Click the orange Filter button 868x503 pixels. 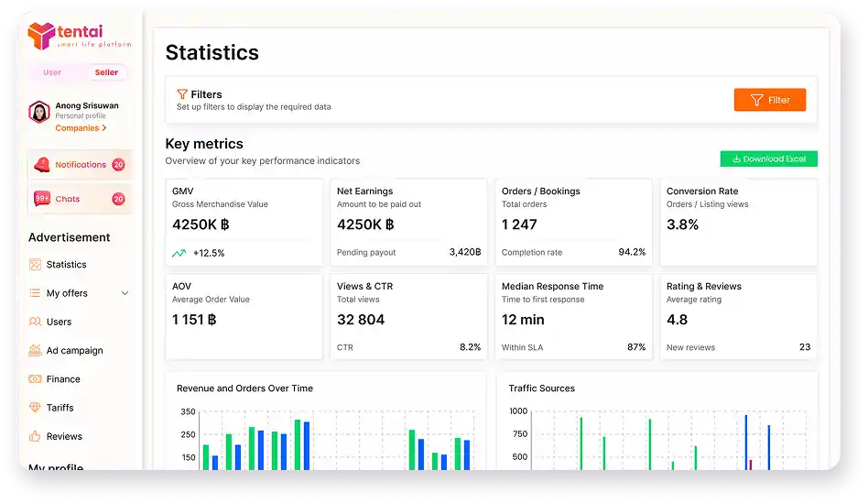point(769,100)
